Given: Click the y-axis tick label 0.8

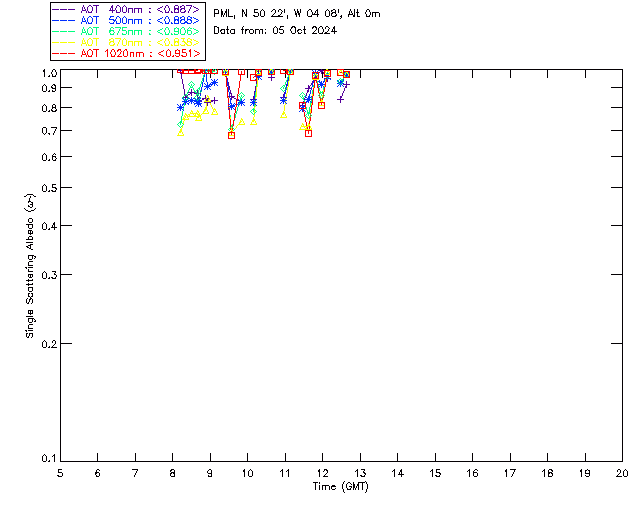Looking at the screenshot, I should 49,108.
